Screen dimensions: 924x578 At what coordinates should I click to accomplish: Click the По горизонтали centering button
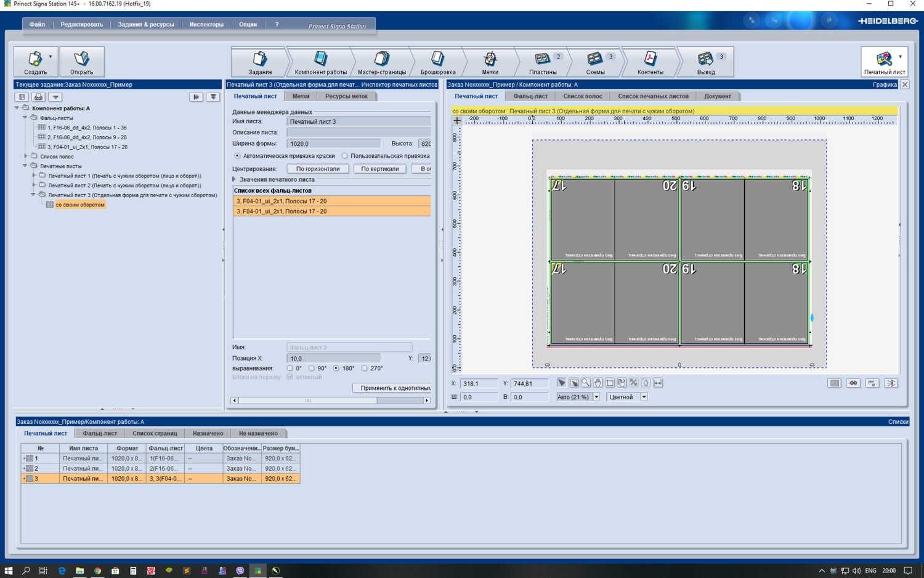(x=318, y=169)
